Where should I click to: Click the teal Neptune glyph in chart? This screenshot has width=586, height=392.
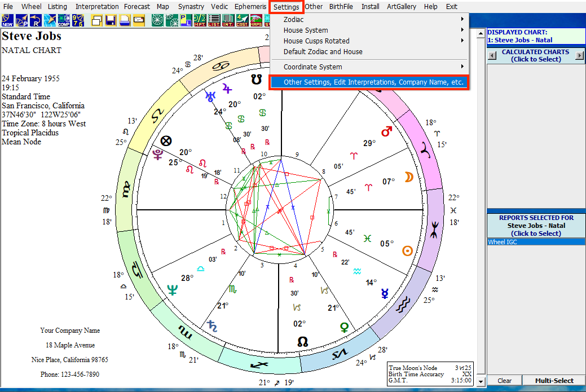point(172,290)
